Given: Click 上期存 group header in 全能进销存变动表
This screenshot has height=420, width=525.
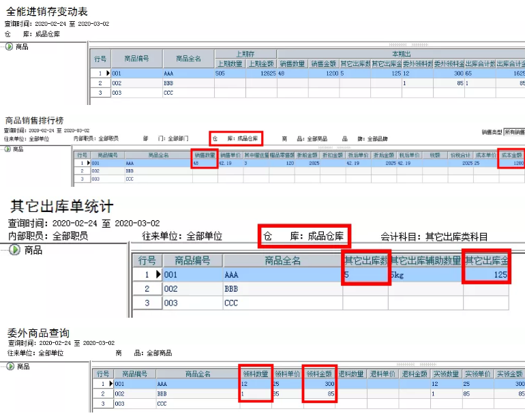Looking at the screenshot, I should (245, 54).
